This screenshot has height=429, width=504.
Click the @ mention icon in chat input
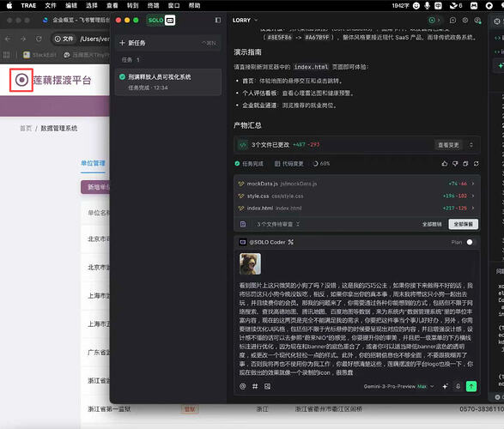click(x=243, y=386)
